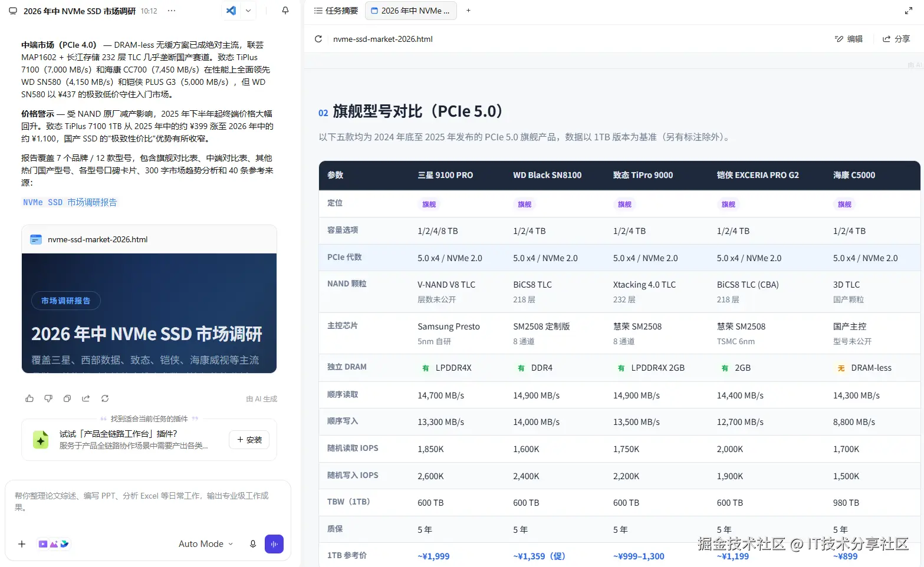
Task: Click the chat title 2026 年中 NVMe SSD 市场调研
Action: click(x=80, y=11)
